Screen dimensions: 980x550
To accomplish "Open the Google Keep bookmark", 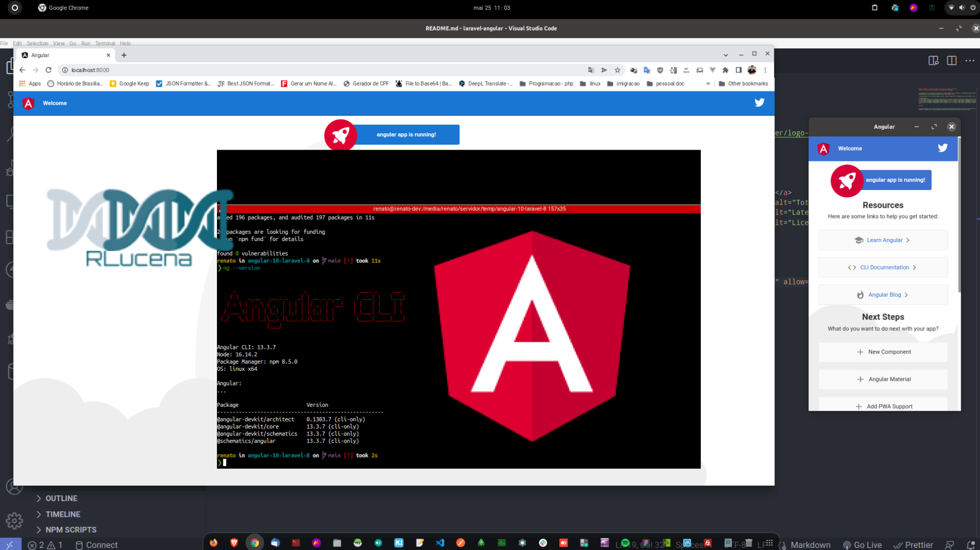I will coord(130,84).
